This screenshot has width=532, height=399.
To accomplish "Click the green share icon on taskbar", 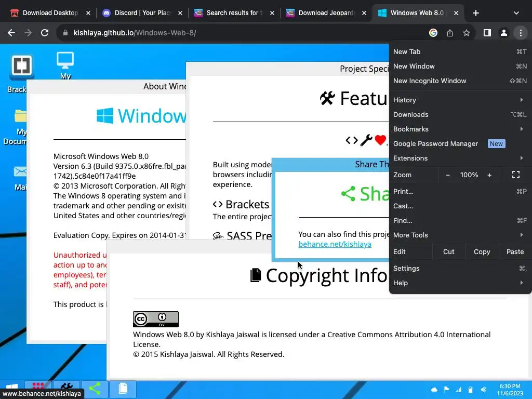I will (x=95, y=389).
